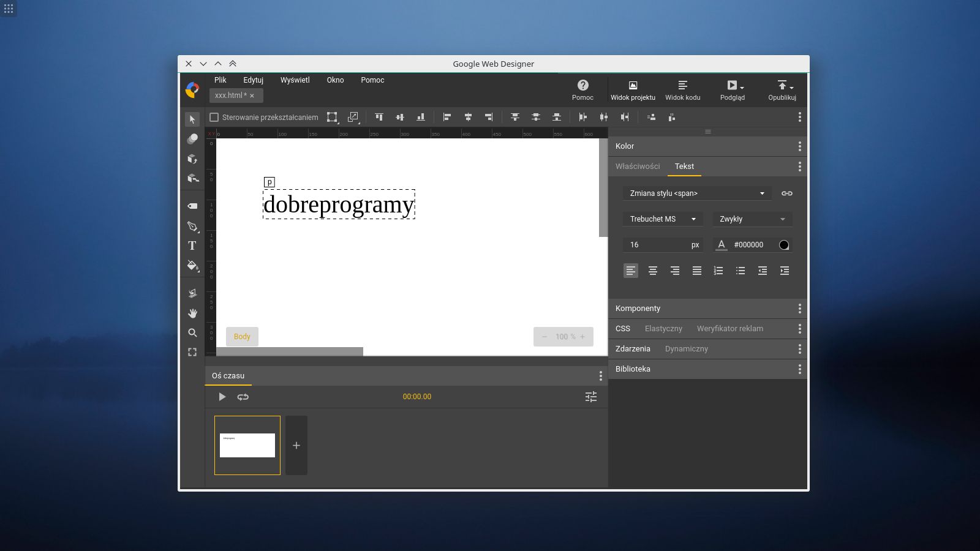Open the Edytuj menu
This screenshot has width=980, height=551.
(253, 80)
